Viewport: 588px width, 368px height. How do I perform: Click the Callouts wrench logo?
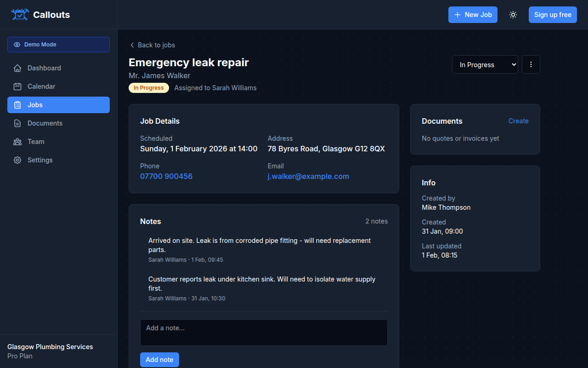20,14
